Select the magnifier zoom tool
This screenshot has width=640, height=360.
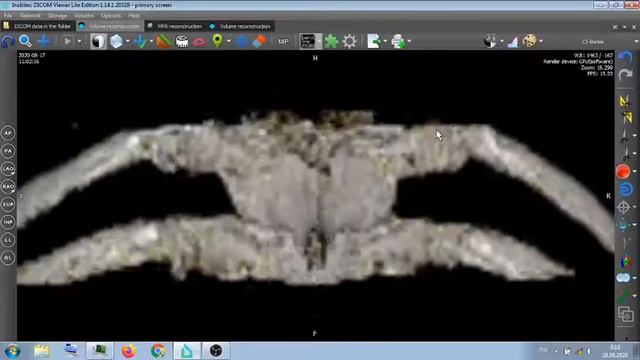[25, 41]
